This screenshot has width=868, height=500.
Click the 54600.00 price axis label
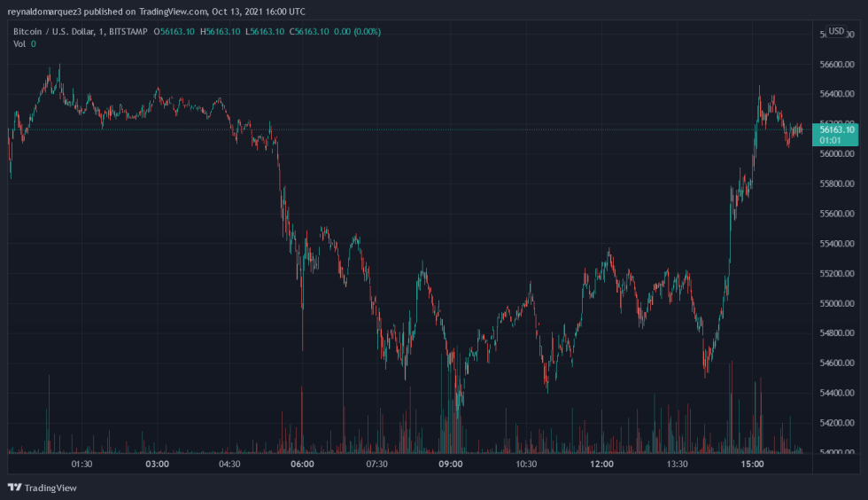[837, 363]
